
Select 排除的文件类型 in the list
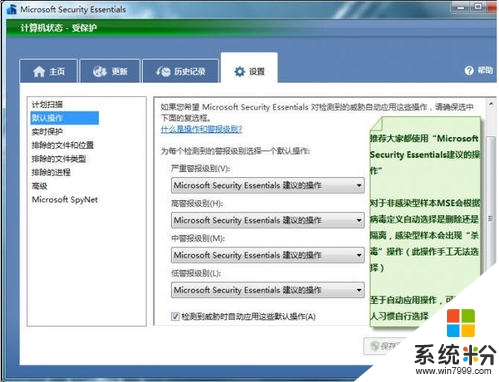click(x=59, y=159)
